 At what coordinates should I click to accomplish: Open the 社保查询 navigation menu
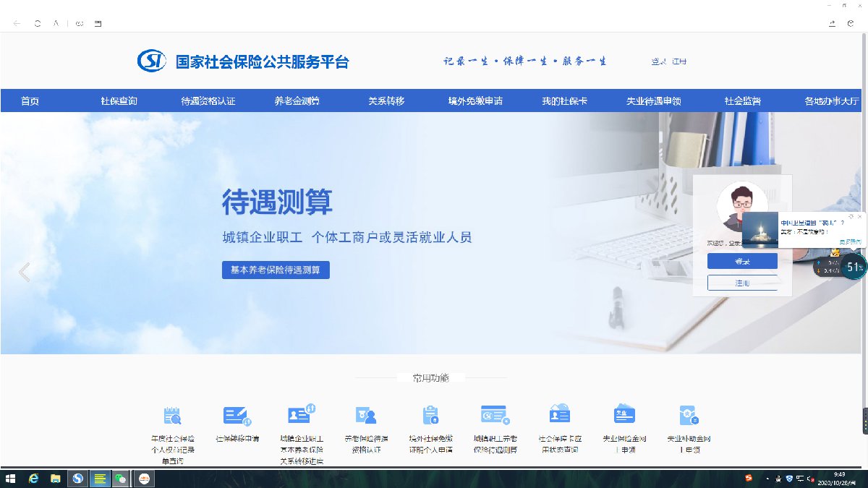tap(119, 101)
